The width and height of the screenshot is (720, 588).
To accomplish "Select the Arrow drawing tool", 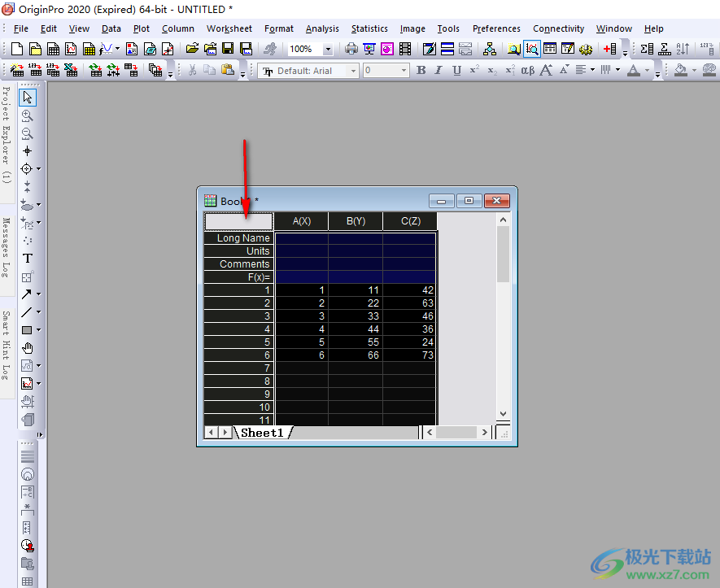I will pos(27,294).
